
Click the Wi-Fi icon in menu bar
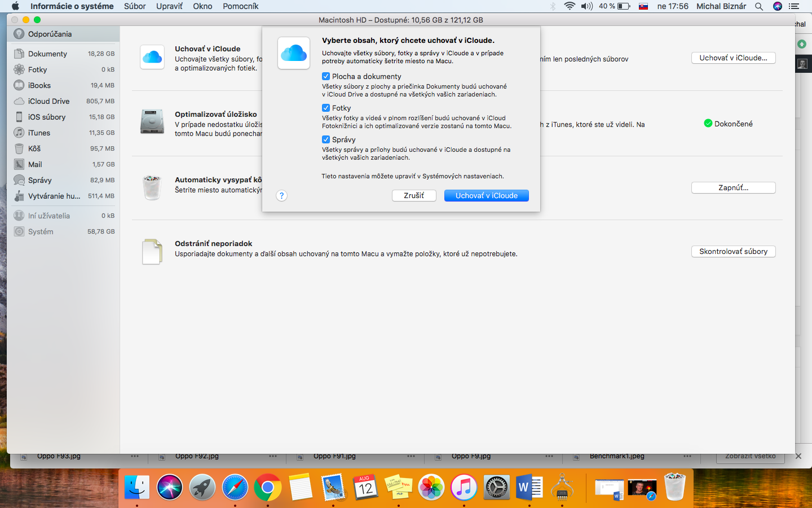570,6
